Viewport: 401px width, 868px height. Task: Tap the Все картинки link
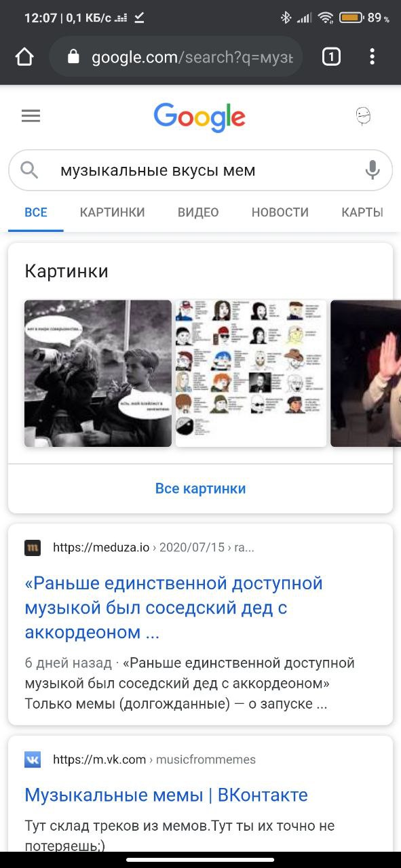pyautogui.click(x=200, y=488)
